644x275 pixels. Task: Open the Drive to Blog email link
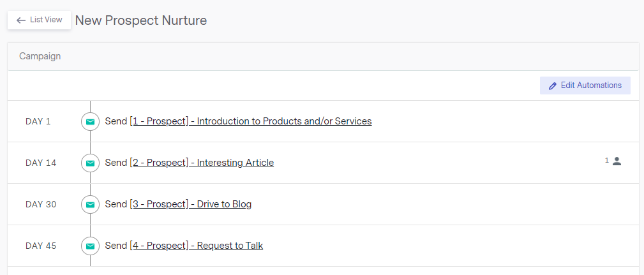(191, 204)
